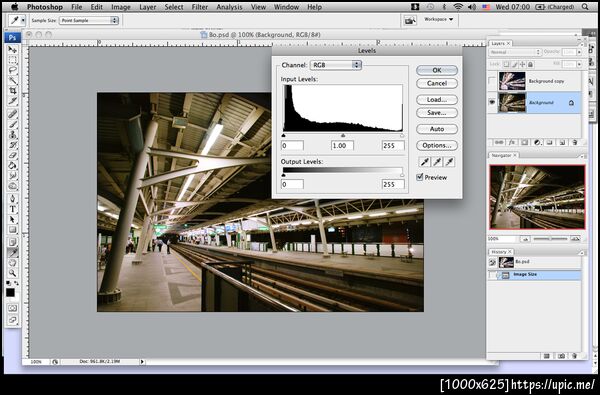Open layer blend mode Normal dropdown
The height and width of the screenshot is (395, 600).
tap(515, 52)
